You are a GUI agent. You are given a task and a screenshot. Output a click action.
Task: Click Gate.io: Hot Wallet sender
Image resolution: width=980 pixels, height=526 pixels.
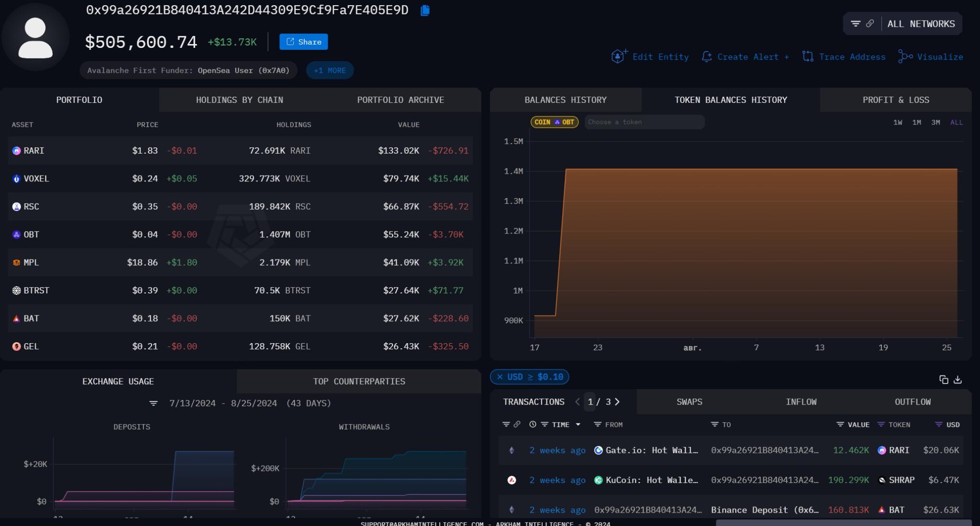(646, 450)
